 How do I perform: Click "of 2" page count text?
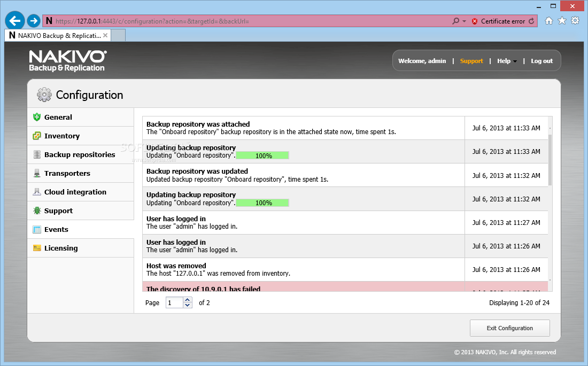tap(204, 302)
